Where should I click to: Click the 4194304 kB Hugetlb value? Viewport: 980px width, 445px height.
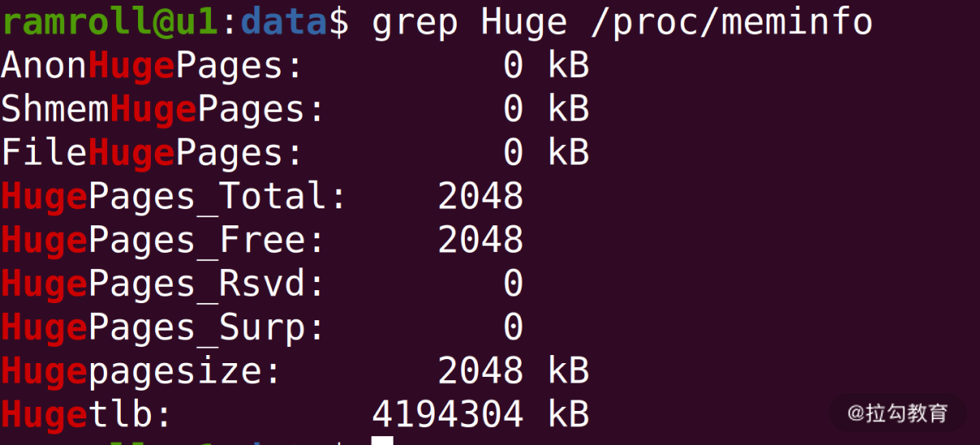[x=480, y=415]
